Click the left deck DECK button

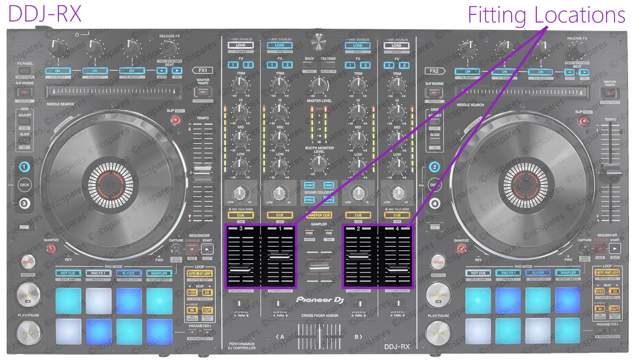tap(24, 185)
